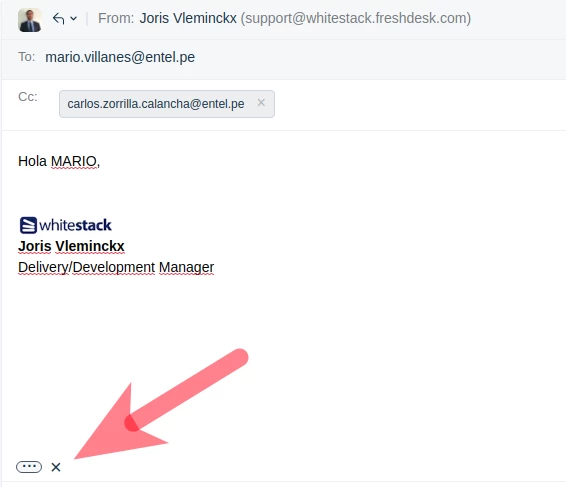Click the bold signature name Joris Vleminckx
The image size is (566, 487).
(x=71, y=246)
